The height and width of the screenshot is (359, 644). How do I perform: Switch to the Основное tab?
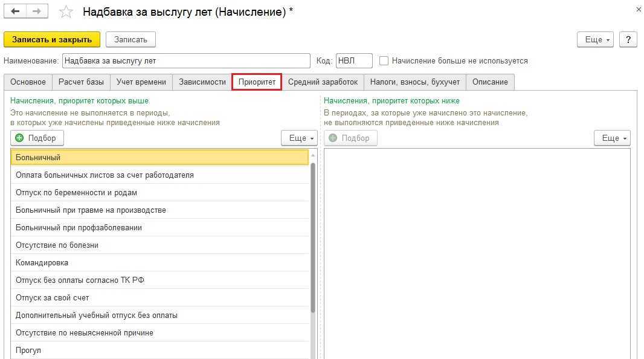point(28,82)
